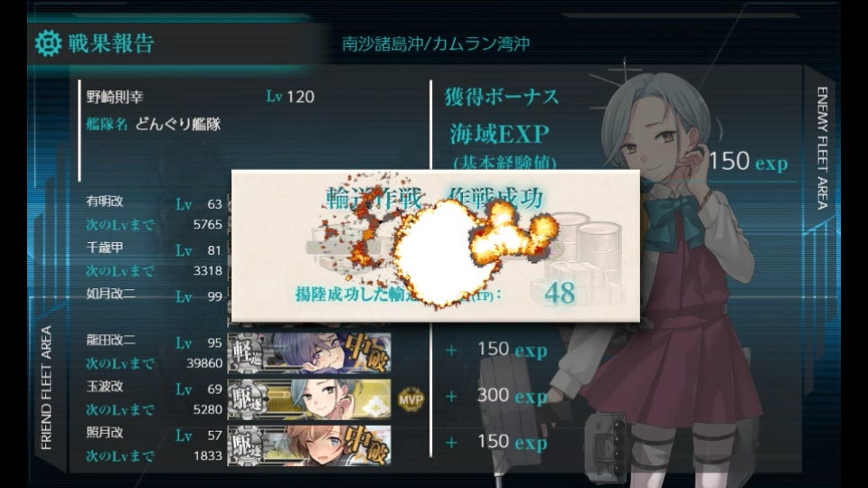Viewport: 868px width, 488px height.
Task: Click the 如月改二 ship name entry
Action: [x=110, y=293]
